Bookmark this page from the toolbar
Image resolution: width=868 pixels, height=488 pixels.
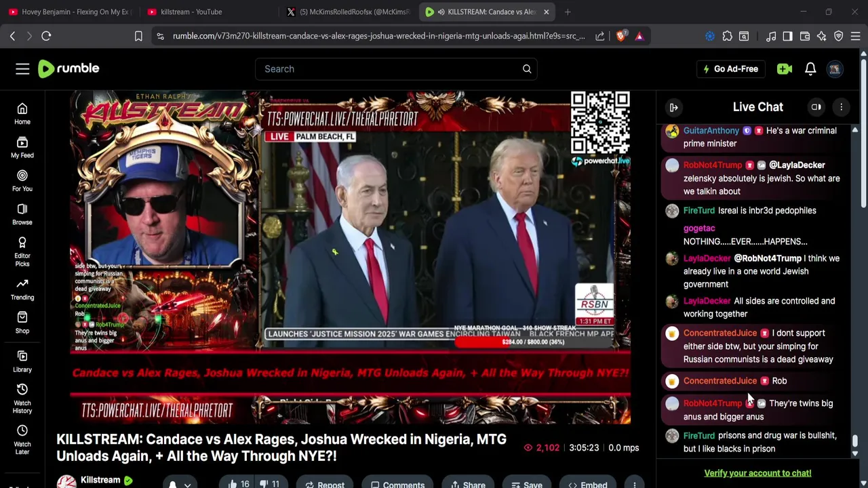pyautogui.click(x=138, y=36)
